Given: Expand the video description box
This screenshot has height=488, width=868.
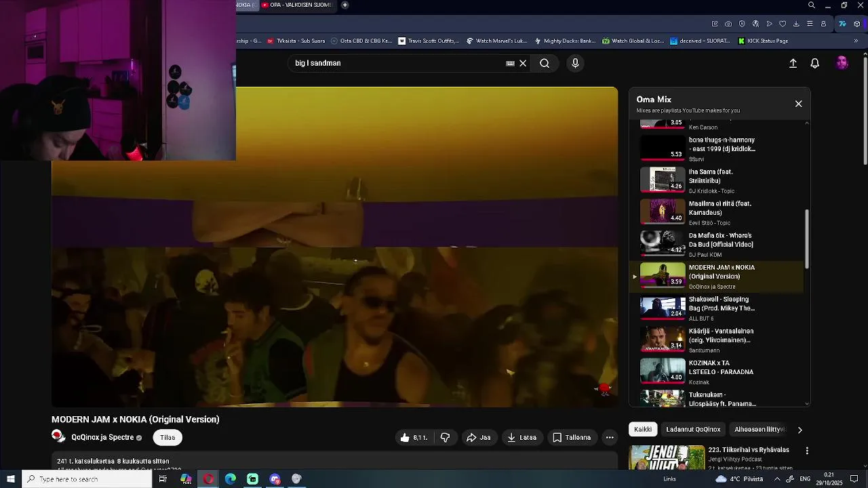Looking at the screenshot, I should click(334, 461).
